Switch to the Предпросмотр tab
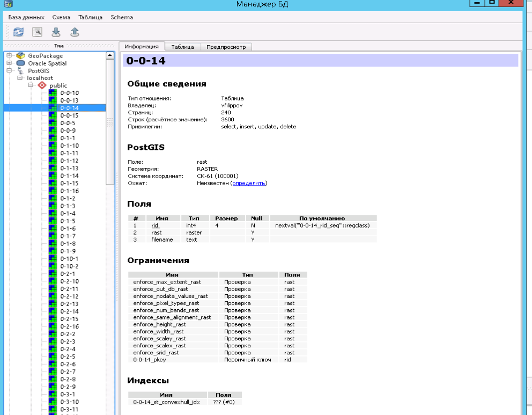 click(226, 47)
